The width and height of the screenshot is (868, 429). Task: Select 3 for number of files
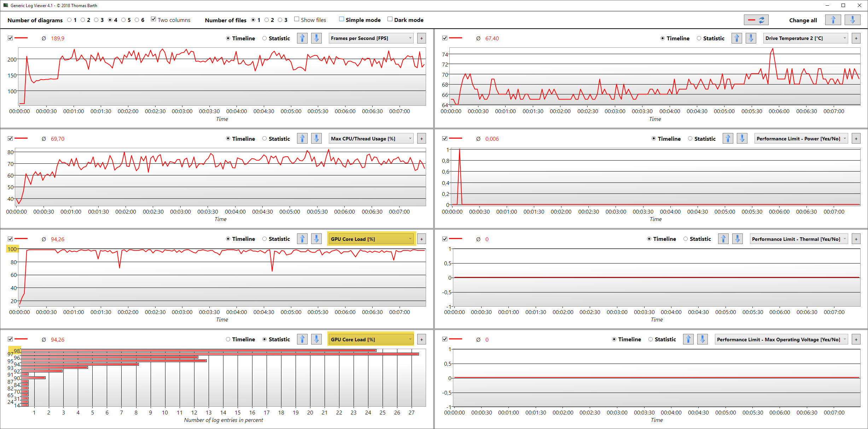click(x=280, y=20)
